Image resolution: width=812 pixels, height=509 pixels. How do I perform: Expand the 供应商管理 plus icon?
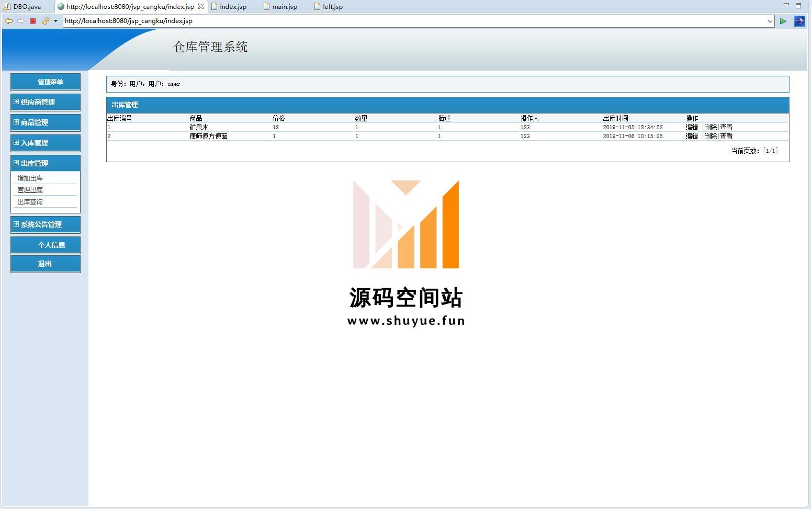(16, 101)
